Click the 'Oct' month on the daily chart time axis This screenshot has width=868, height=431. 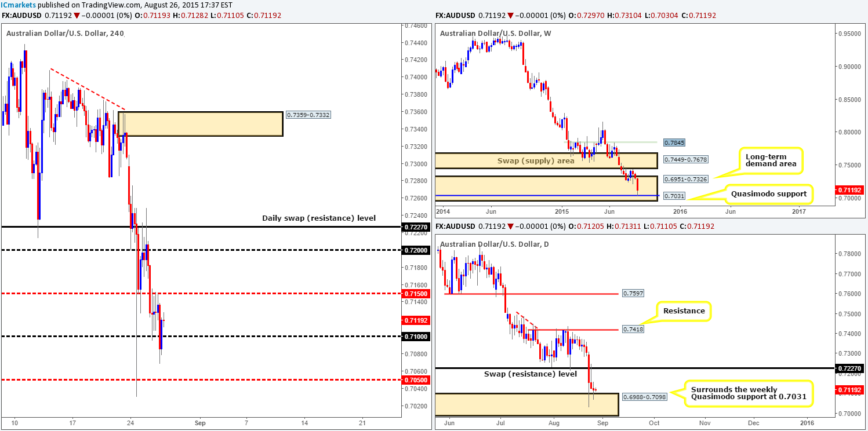coord(655,423)
